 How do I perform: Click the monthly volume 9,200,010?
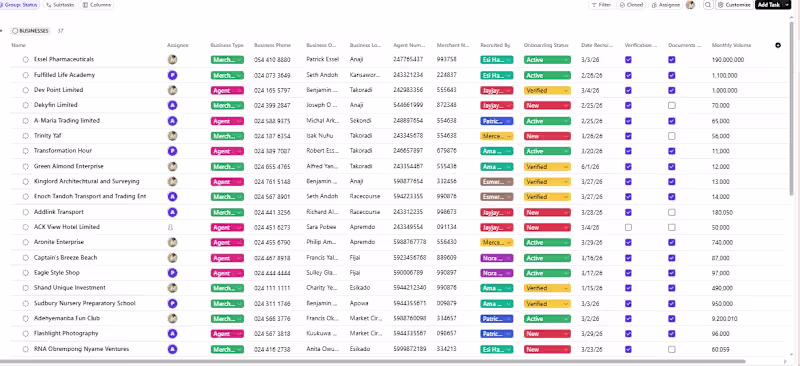tap(724, 319)
